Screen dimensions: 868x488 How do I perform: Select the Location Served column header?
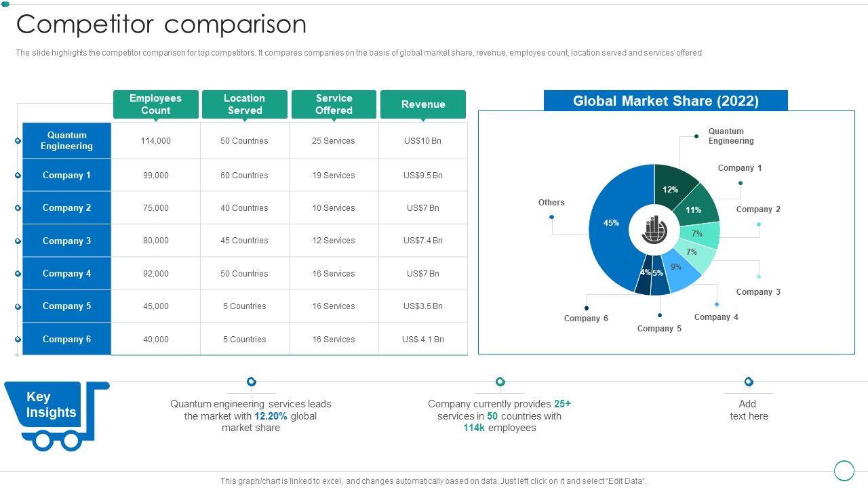click(x=245, y=104)
